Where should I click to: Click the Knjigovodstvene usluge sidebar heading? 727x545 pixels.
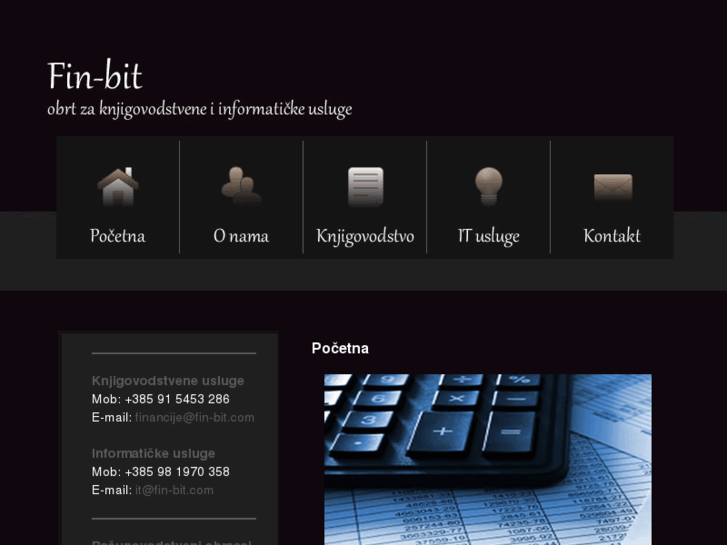[168, 381]
